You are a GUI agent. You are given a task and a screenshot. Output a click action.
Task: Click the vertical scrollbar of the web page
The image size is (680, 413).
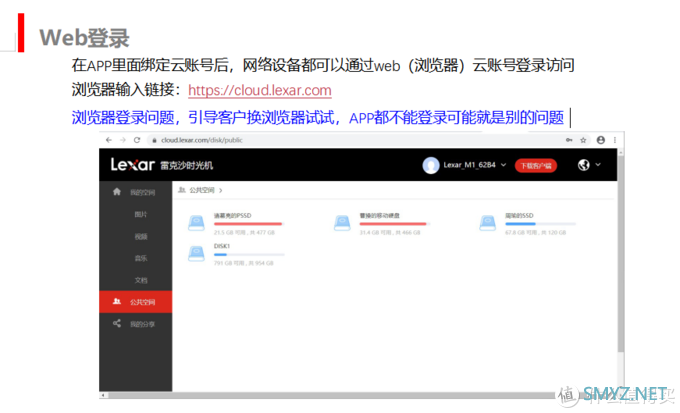pyautogui.click(x=621, y=254)
